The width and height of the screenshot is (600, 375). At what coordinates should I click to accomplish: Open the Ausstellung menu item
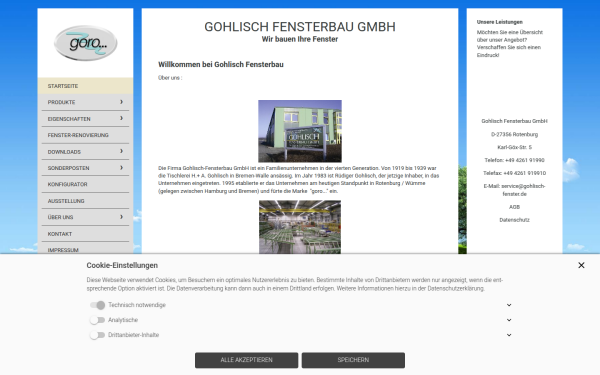(85, 201)
